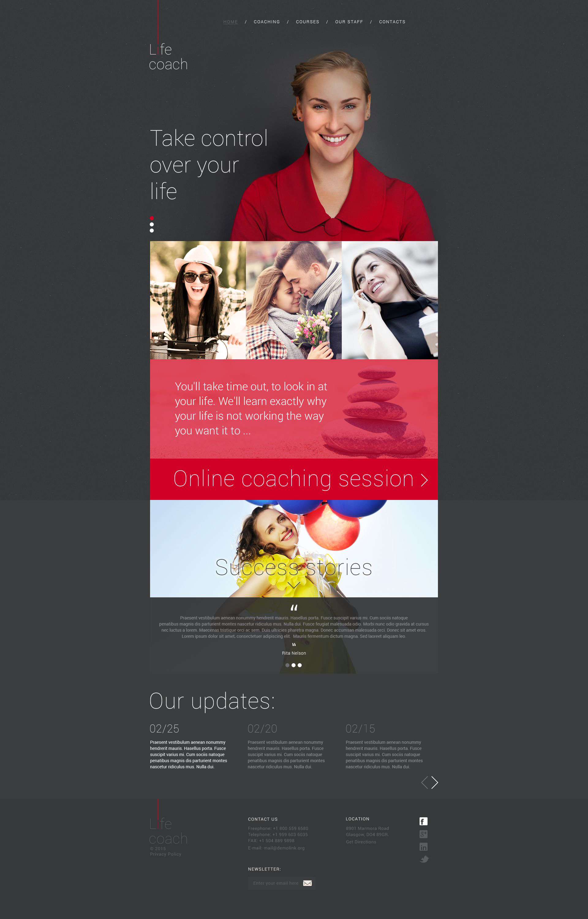Click the right arrow chevron on updates
Image resolution: width=588 pixels, height=919 pixels.
434,782
